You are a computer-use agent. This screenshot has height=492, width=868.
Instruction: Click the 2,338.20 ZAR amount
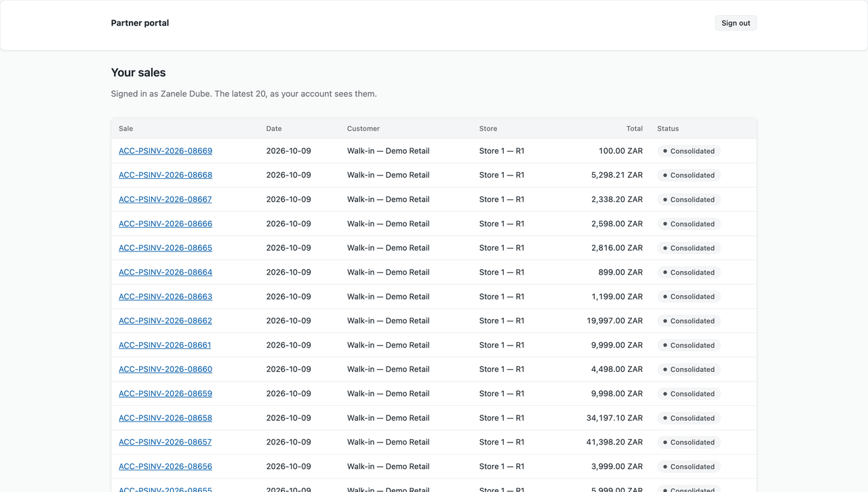[x=617, y=199]
